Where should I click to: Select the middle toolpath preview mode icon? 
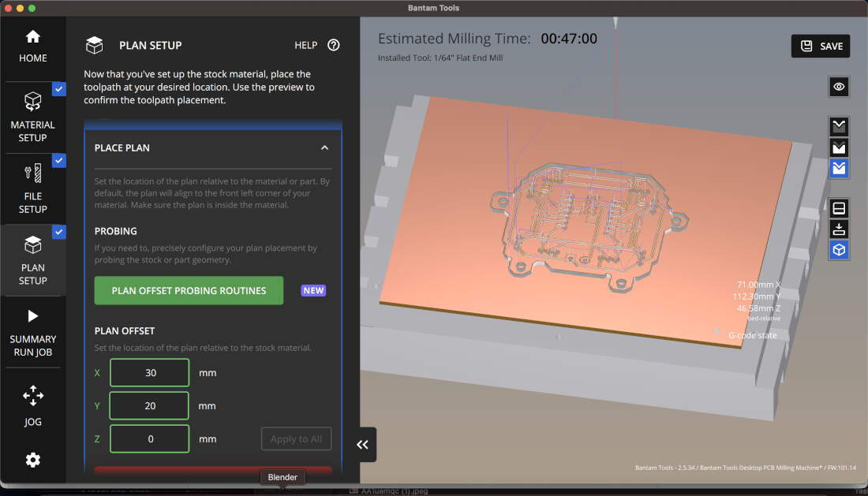[x=840, y=147]
